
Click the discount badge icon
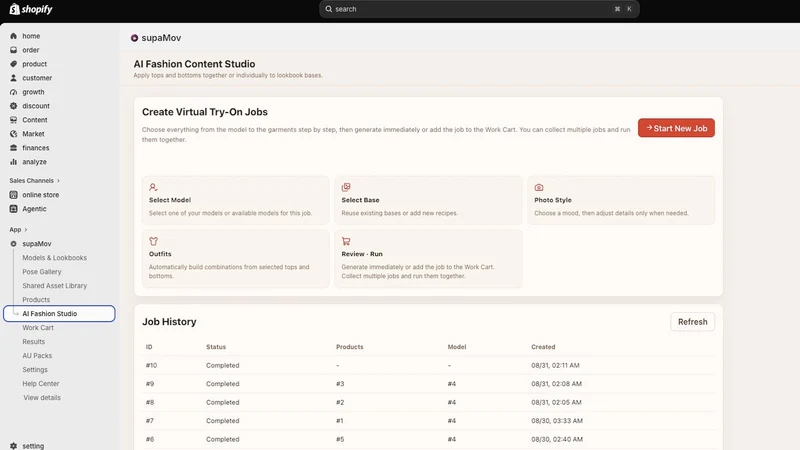[x=13, y=106]
